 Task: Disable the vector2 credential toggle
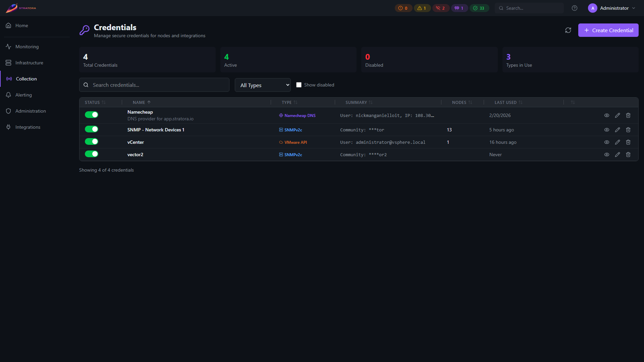point(92,154)
